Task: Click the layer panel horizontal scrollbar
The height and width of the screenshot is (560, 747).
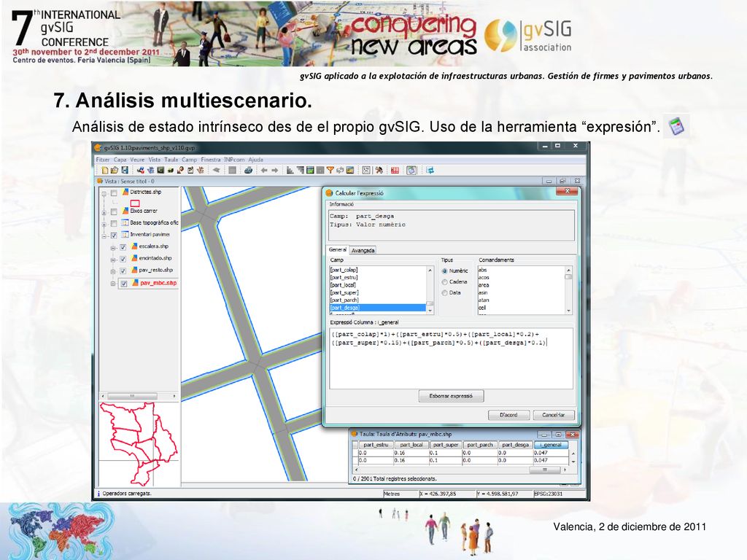Action: (x=139, y=396)
